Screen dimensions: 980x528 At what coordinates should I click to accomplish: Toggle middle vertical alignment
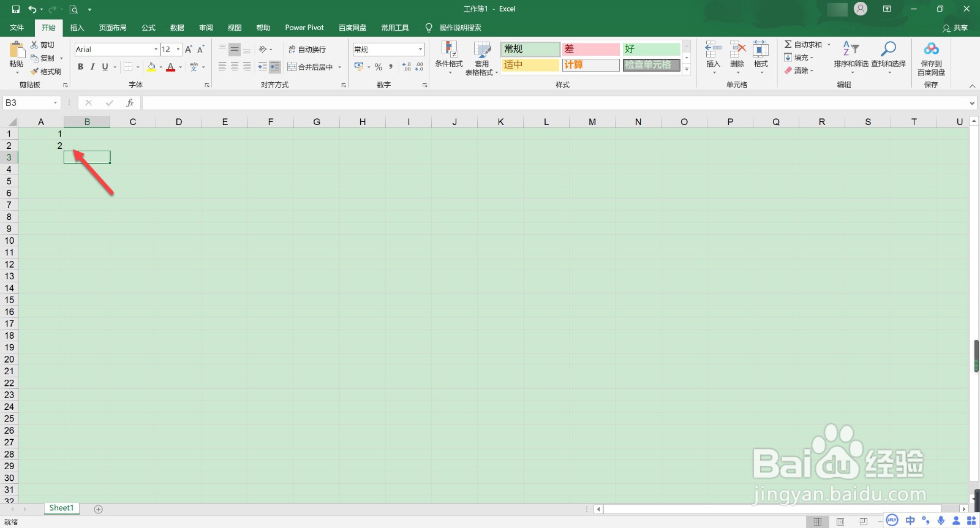point(235,49)
